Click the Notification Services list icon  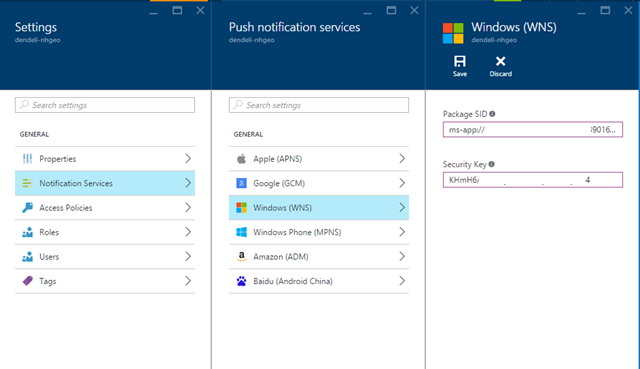click(27, 183)
